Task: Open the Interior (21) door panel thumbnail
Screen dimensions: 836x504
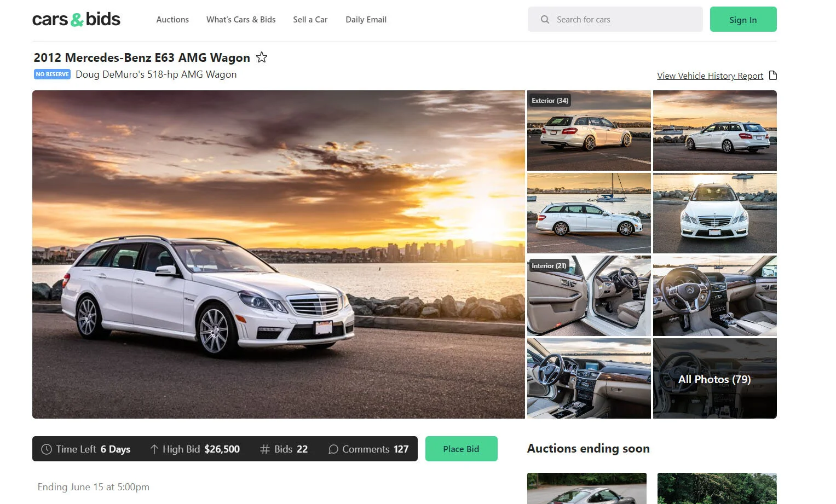Action: (589, 296)
